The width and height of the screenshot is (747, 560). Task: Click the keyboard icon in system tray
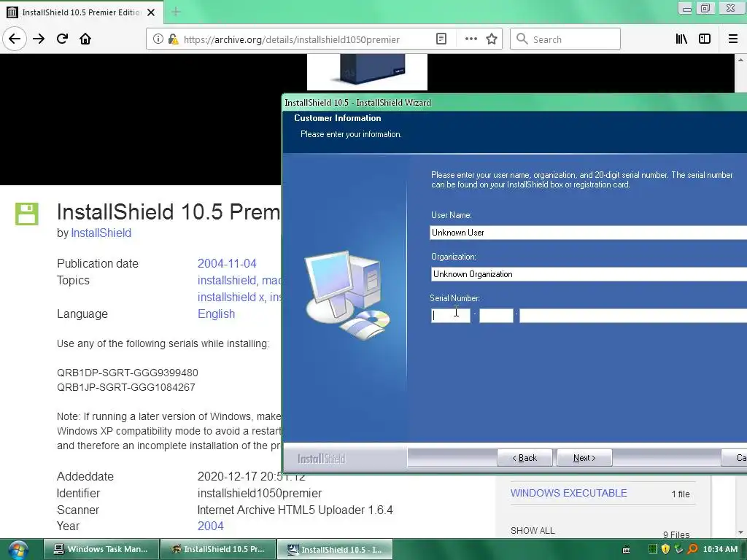tap(626, 550)
